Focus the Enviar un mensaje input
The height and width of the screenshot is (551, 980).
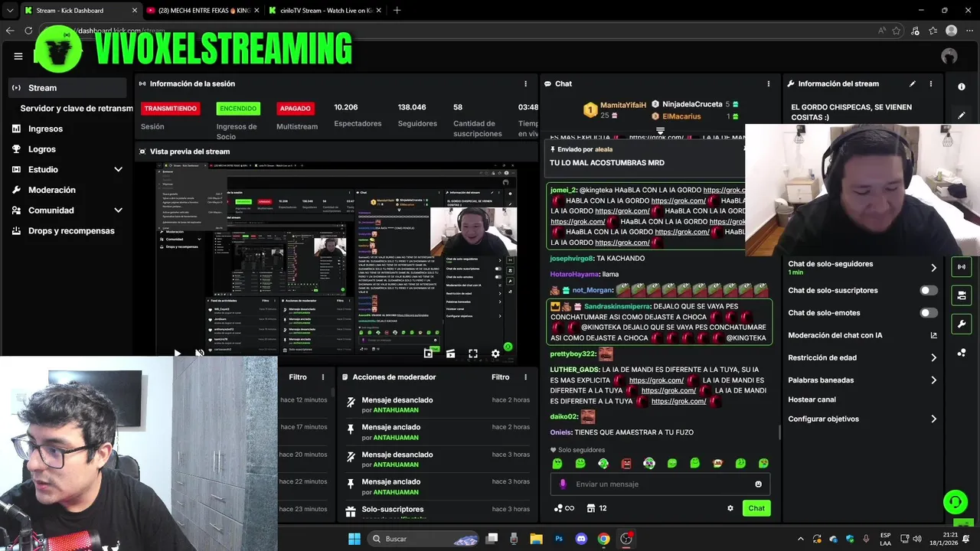point(660,484)
